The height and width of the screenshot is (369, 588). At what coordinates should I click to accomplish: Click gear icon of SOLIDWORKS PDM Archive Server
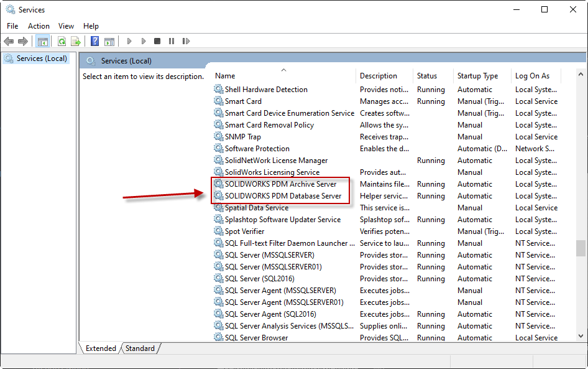(x=219, y=184)
